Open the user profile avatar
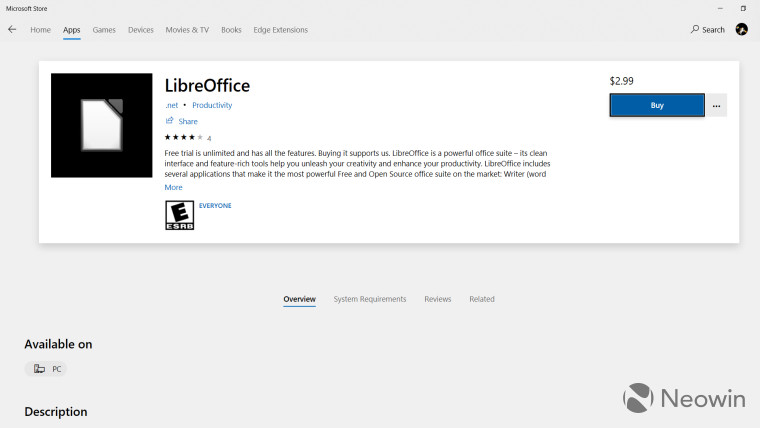 point(741,30)
